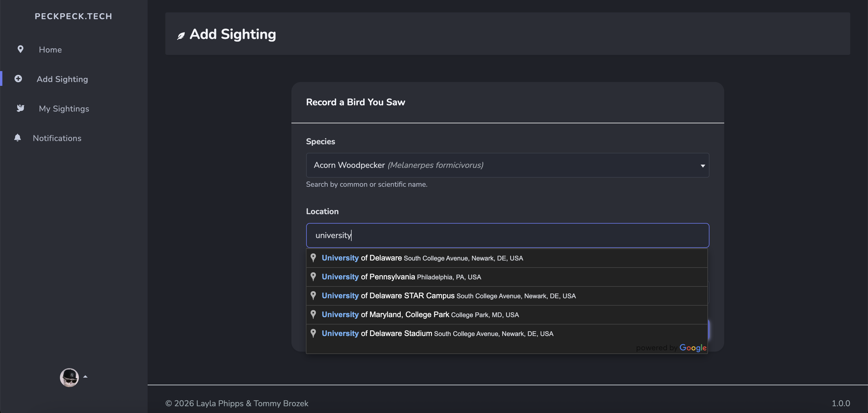Expand the user menu caret near avatar
The width and height of the screenshot is (868, 413).
[85, 377]
